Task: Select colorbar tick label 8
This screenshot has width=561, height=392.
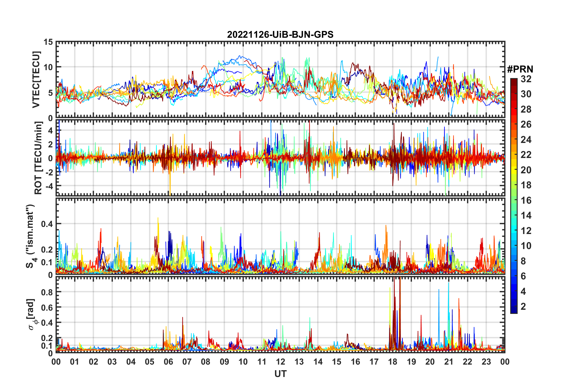Action: [524, 261]
